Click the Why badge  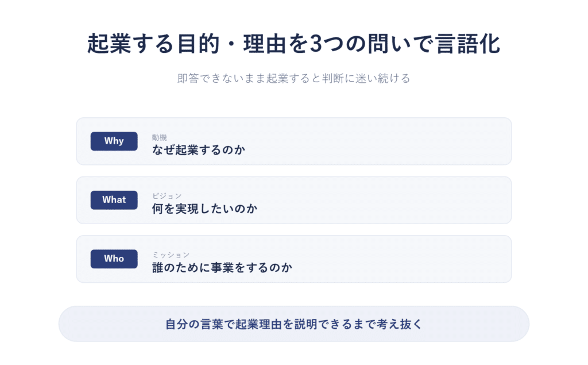pos(114,141)
